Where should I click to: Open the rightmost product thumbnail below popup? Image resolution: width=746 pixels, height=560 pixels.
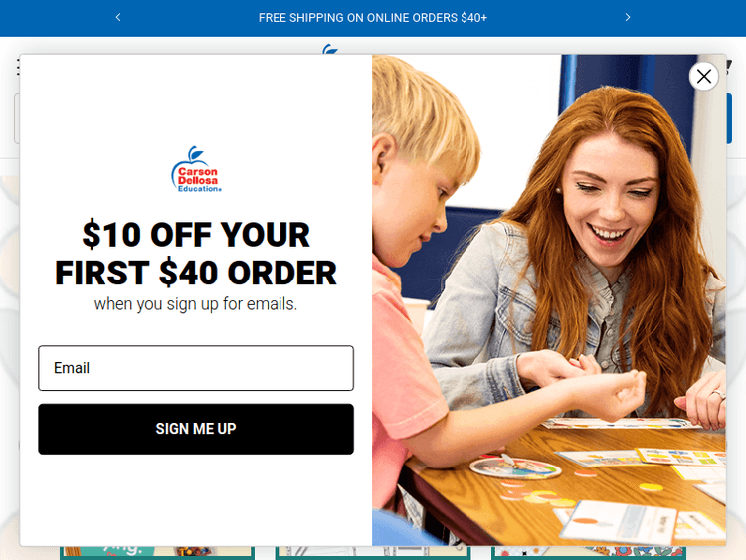point(589,552)
